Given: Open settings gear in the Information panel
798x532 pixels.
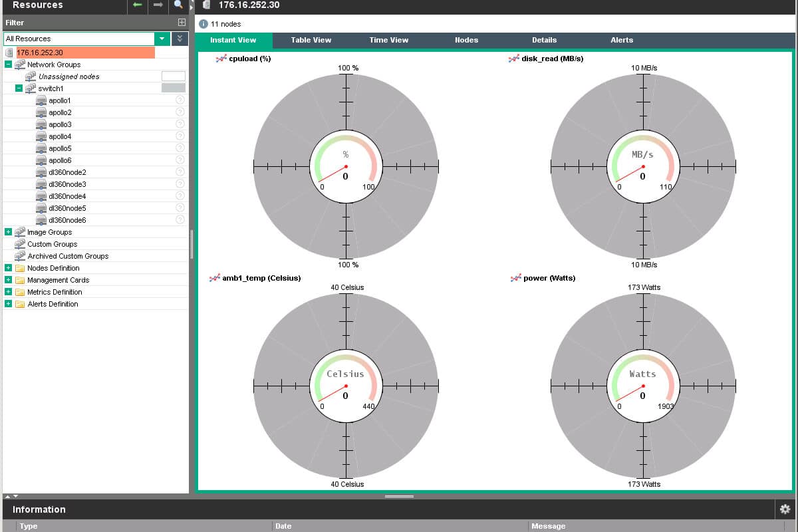Looking at the screenshot, I should tap(785, 509).
